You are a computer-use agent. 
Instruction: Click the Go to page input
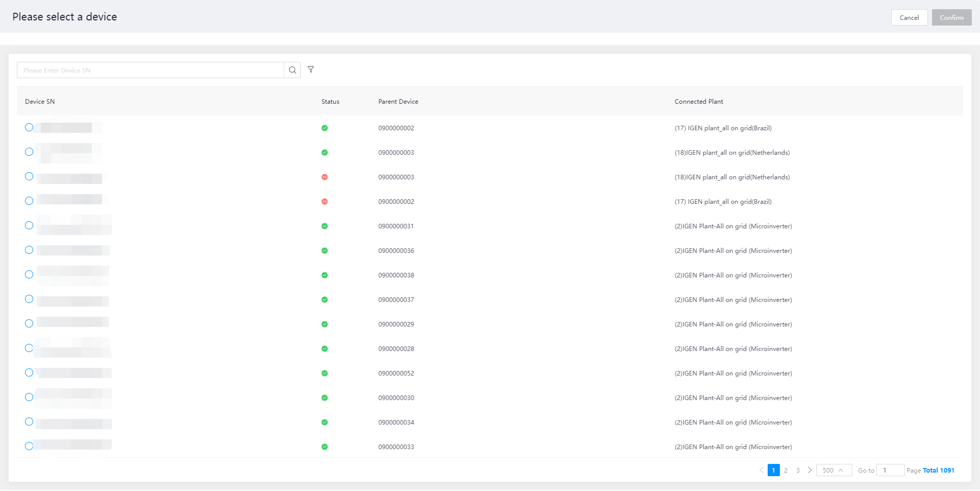pos(891,471)
